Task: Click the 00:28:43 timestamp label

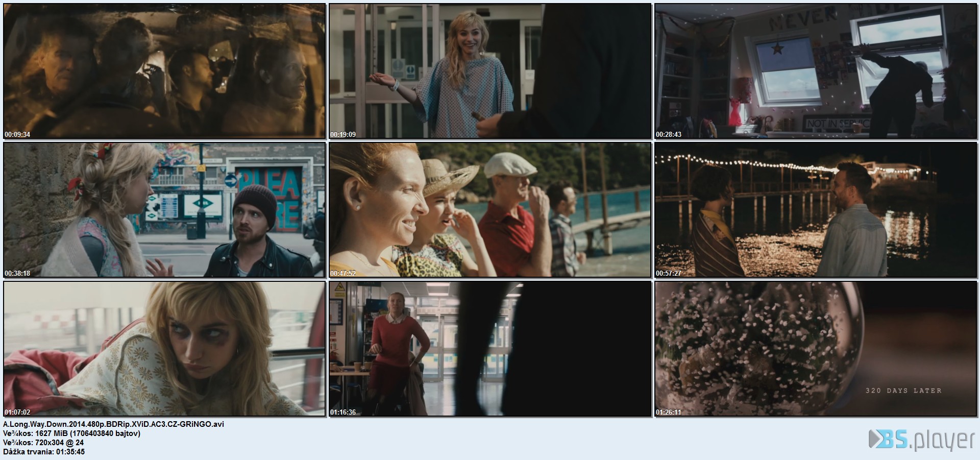Action: point(669,135)
